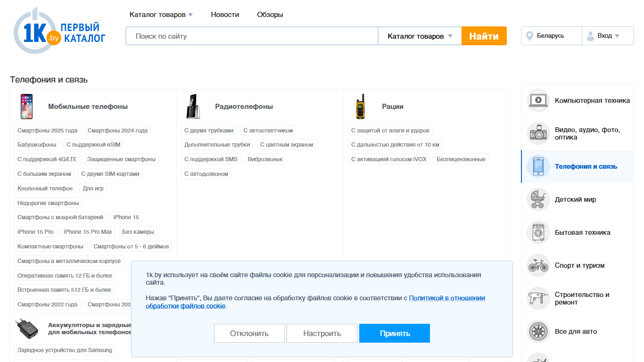The width and height of the screenshot is (644, 362).
Task: Focus the Поиск по сайту search field
Action: (x=252, y=36)
